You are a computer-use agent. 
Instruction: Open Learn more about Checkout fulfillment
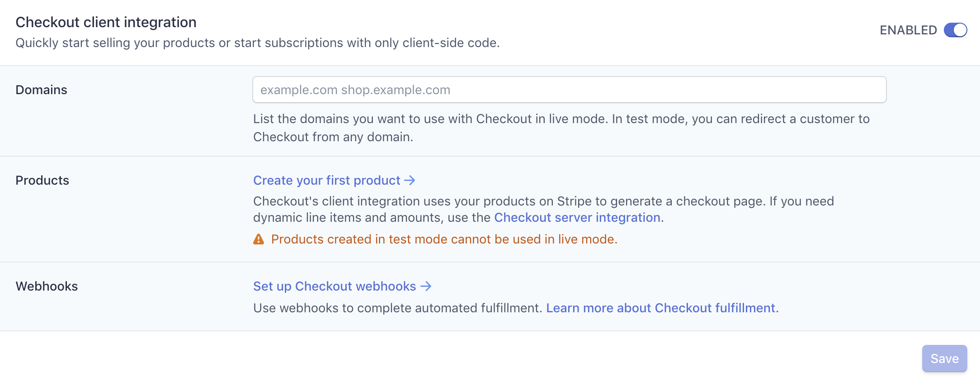[x=662, y=308]
